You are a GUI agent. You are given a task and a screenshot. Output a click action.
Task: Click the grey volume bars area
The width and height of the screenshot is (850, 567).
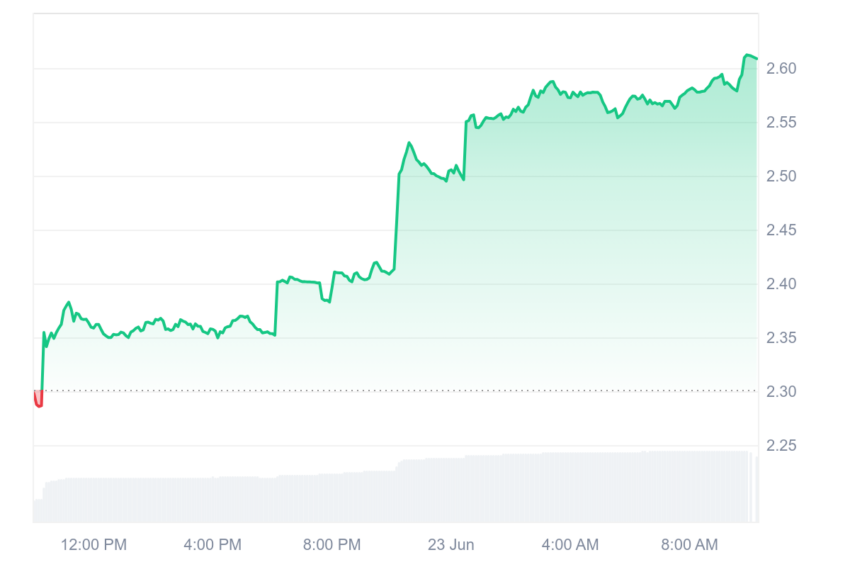coord(396,488)
